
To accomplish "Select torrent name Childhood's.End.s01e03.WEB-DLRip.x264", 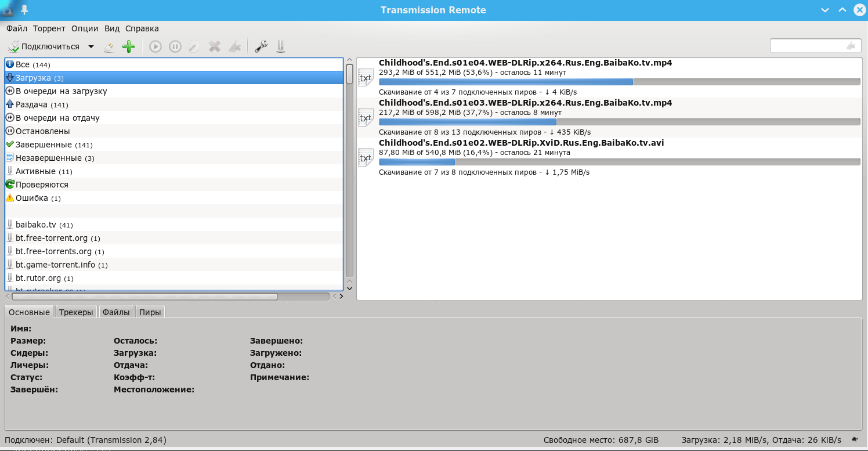I will tap(525, 103).
